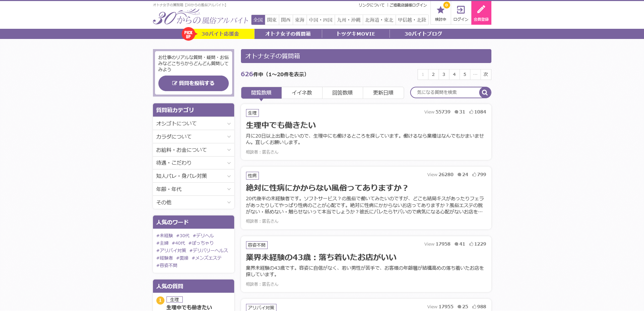644x311 pixels.
Task: Click the 30からの風俗アルバイト site logo
Action: click(x=200, y=17)
